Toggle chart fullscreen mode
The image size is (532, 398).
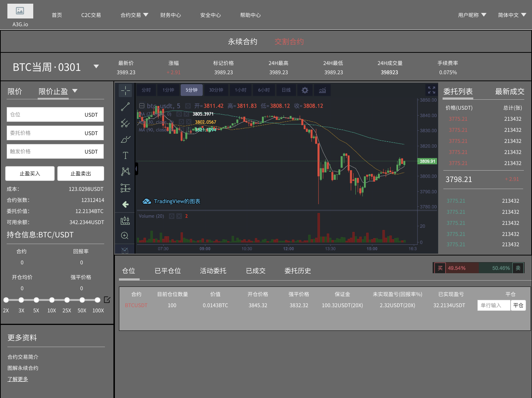tap(432, 90)
